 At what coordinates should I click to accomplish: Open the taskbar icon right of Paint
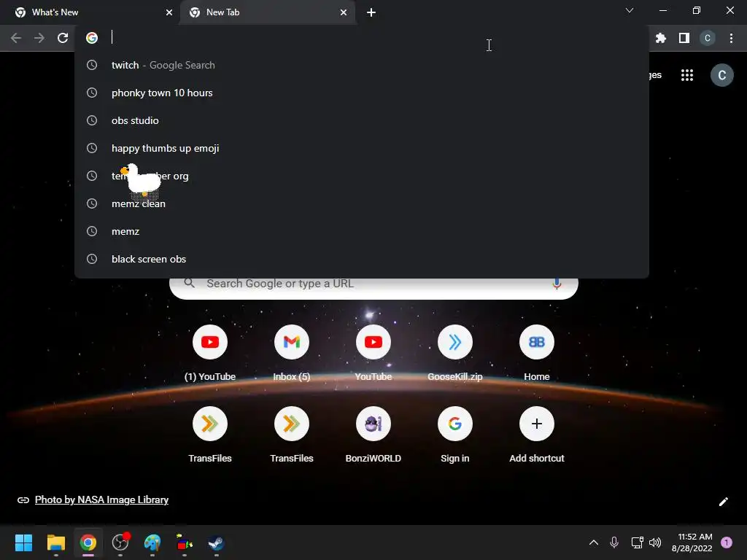[x=185, y=542]
